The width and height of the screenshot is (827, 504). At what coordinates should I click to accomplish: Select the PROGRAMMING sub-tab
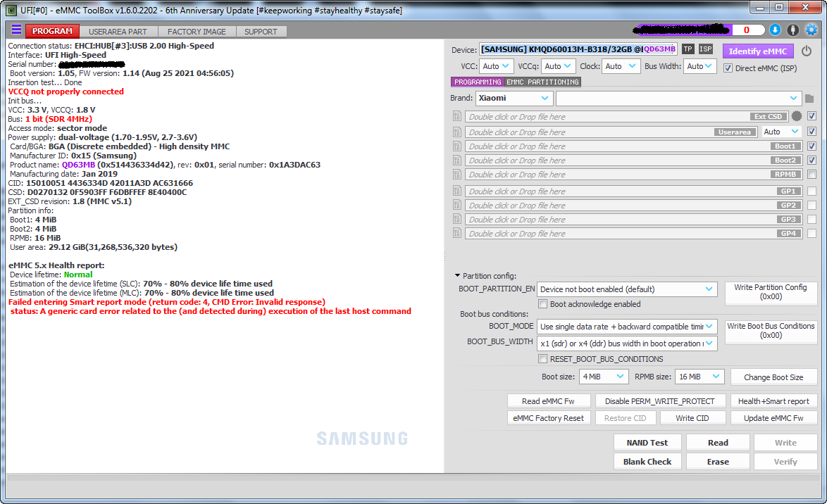tap(478, 82)
